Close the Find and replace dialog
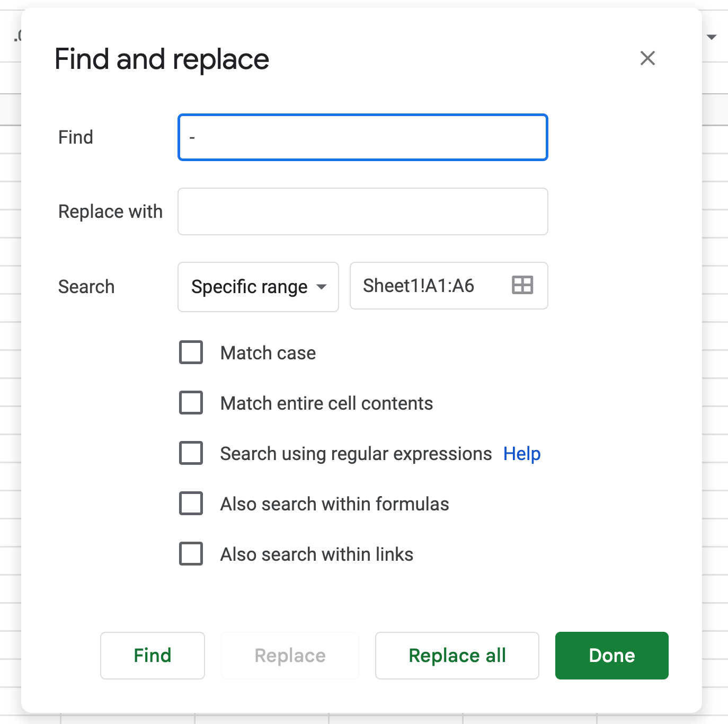Screen dimensions: 728x724 [647, 59]
